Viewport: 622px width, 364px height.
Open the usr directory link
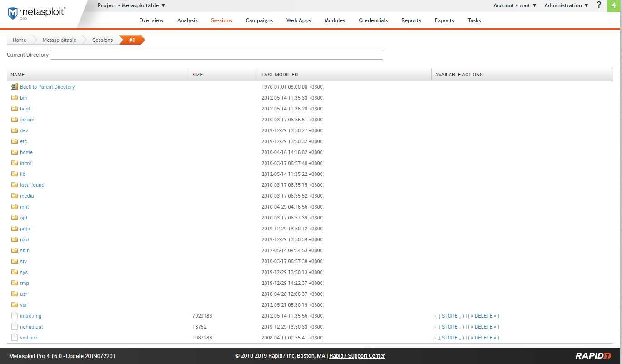[24, 294]
